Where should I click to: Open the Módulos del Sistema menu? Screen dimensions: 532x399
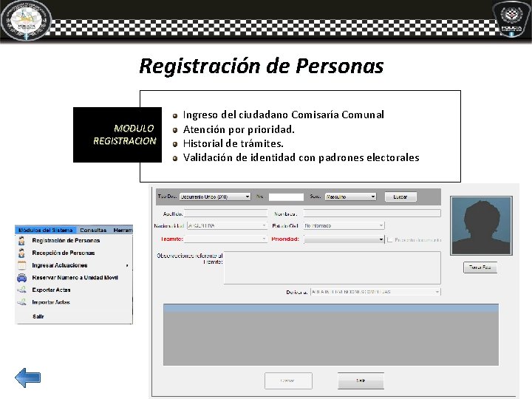pyautogui.click(x=46, y=230)
